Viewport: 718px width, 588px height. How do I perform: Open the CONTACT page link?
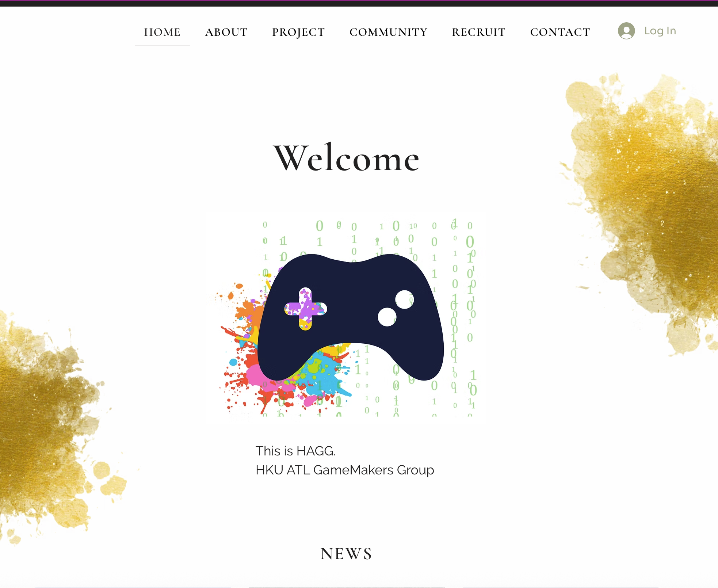point(560,32)
